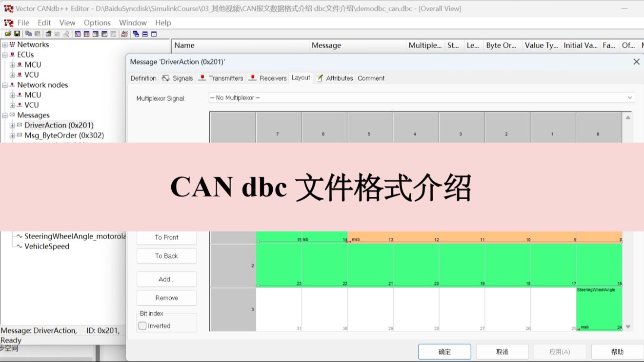The width and height of the screenshot is (644, 362).
Task: Click the document icon left of File menu
Action: coord(8,22)
